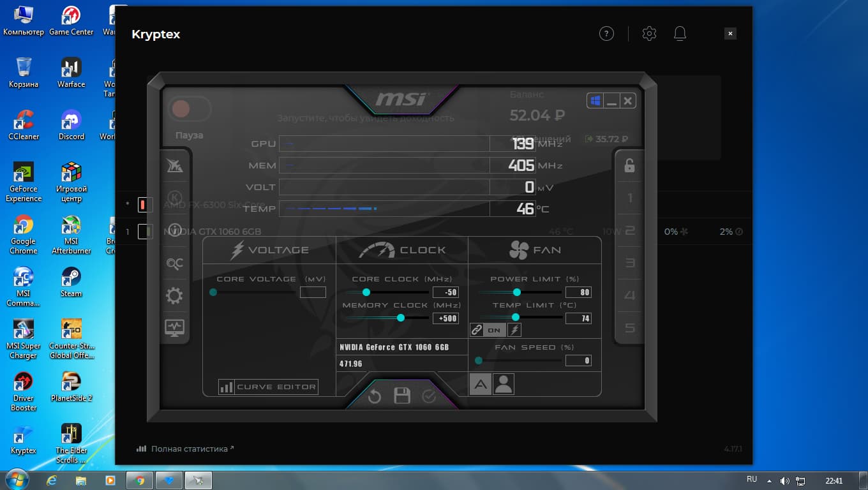This screenshot has height=490, width=868.
Task: Click the Windows Start button
Action: coord(17,480)
